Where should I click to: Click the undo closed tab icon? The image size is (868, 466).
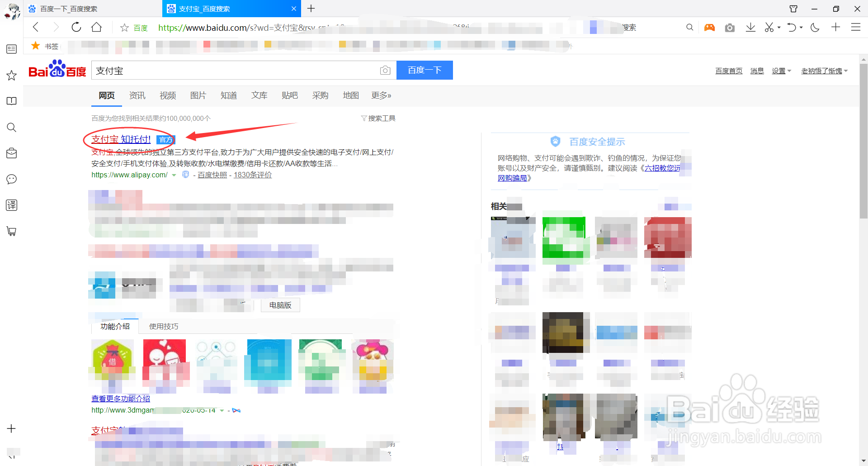(791, 28)
